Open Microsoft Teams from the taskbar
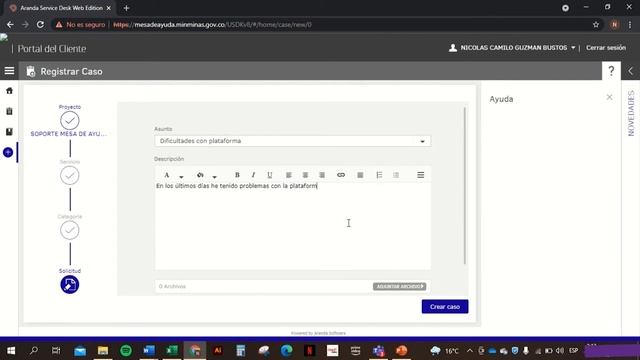This screenshot has width=640, height=360. pyautogui.click(x=378, y=351)
